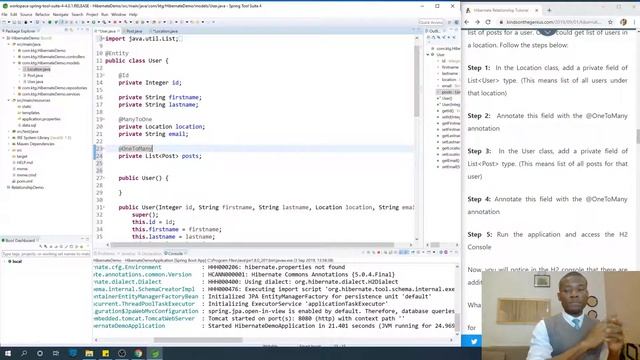The width and height of the screenshot is (640, 360).
Task: Go back in the browser
Action: (467, 22)
